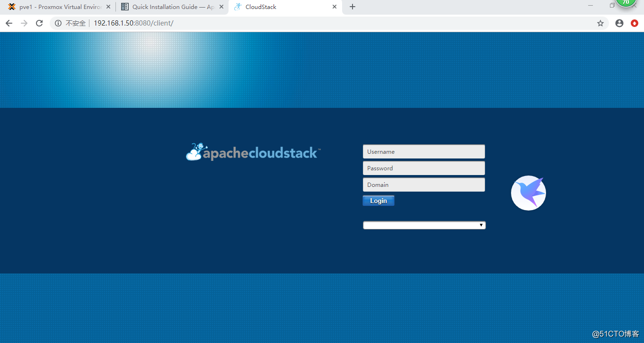The image size is (644, 343).
Task: Click the Domain input field
Action: [423, 185]
